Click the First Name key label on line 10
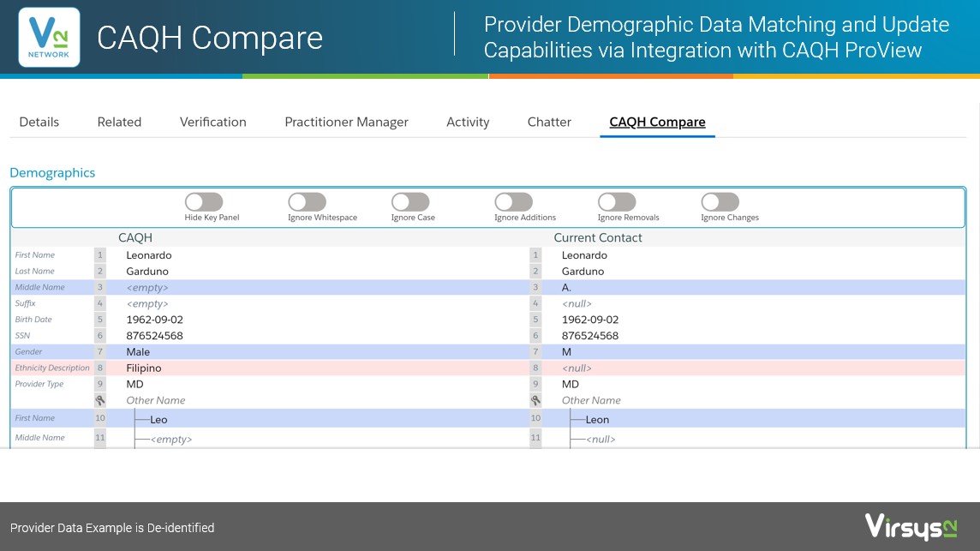This screenshot has height=551, width=980. pyautogui.click(x=35, y=418)
